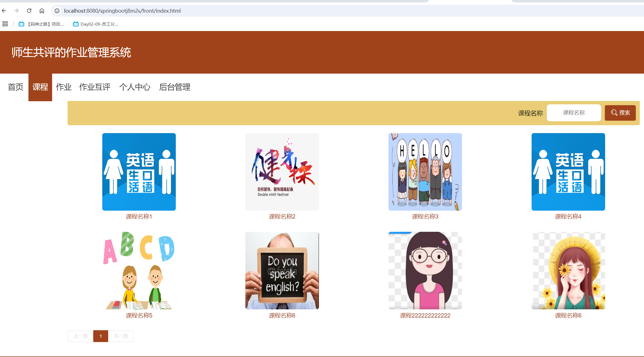Open the apps grid in bookmarks bar
Image resolution: width=644 pixels, height=357 pixels.
click(x=5, y=24)
